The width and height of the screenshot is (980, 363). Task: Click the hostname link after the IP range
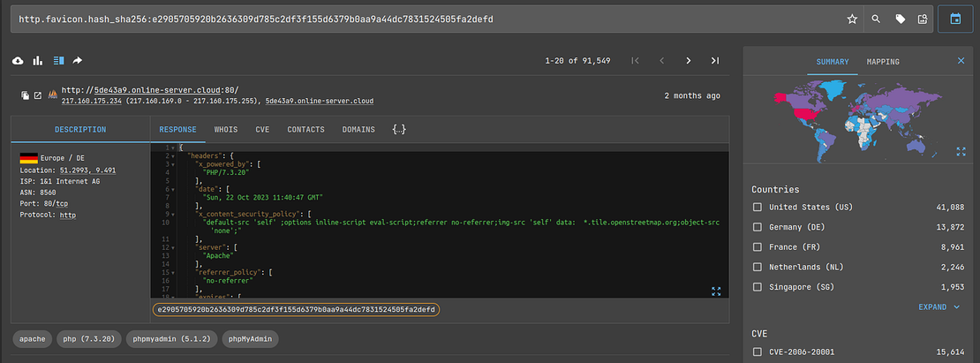(320, 101)
